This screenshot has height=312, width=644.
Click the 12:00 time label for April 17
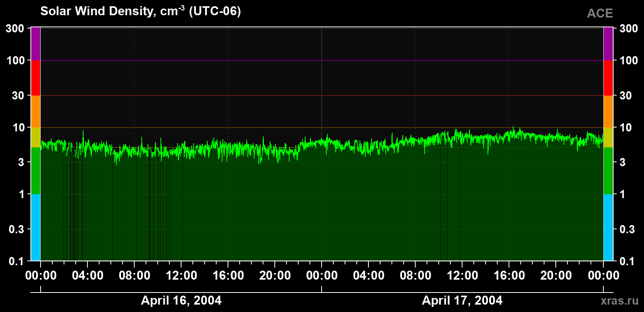[x=463, y=276]
